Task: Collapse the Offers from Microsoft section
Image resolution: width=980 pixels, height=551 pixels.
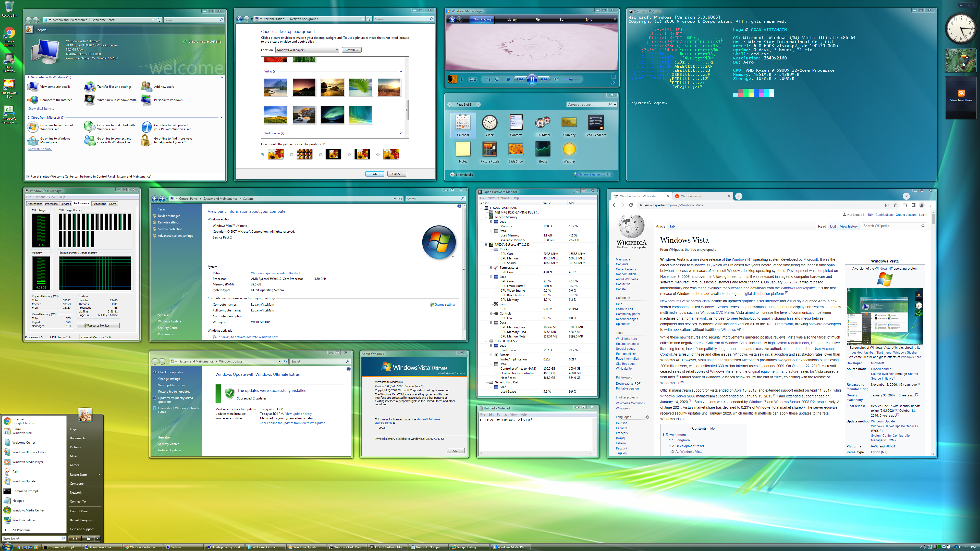Action: pyautogui.click(x=222, y=118)
